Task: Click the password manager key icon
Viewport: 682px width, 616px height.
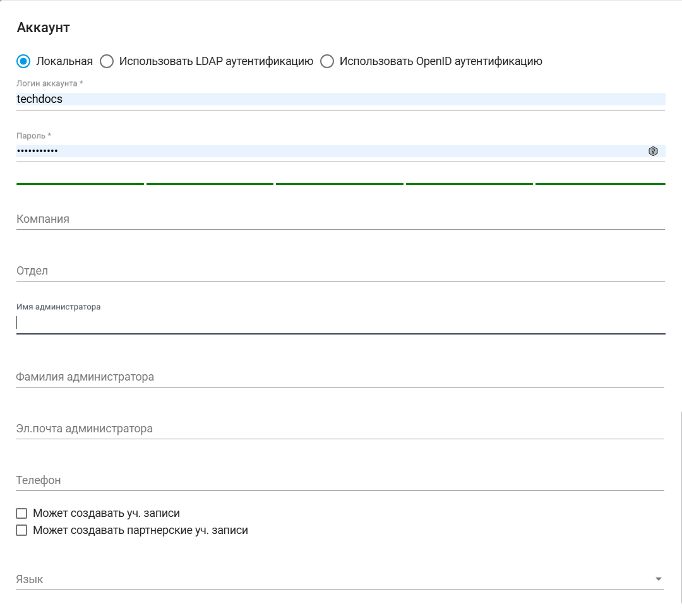Action: (653, 151)
